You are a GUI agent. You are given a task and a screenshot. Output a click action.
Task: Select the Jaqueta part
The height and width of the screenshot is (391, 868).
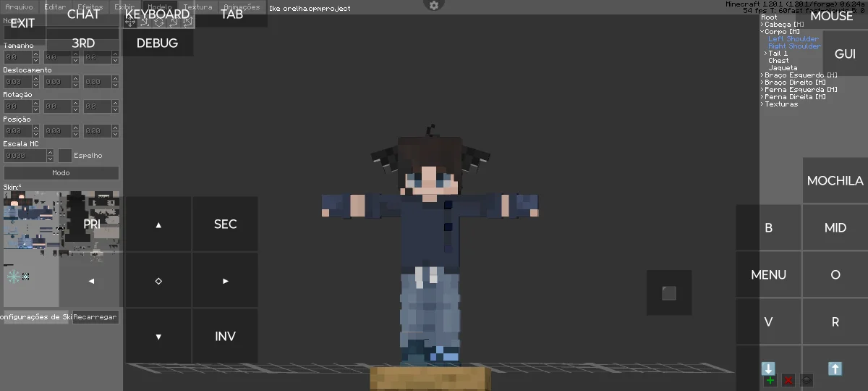(x=783, y=68)
